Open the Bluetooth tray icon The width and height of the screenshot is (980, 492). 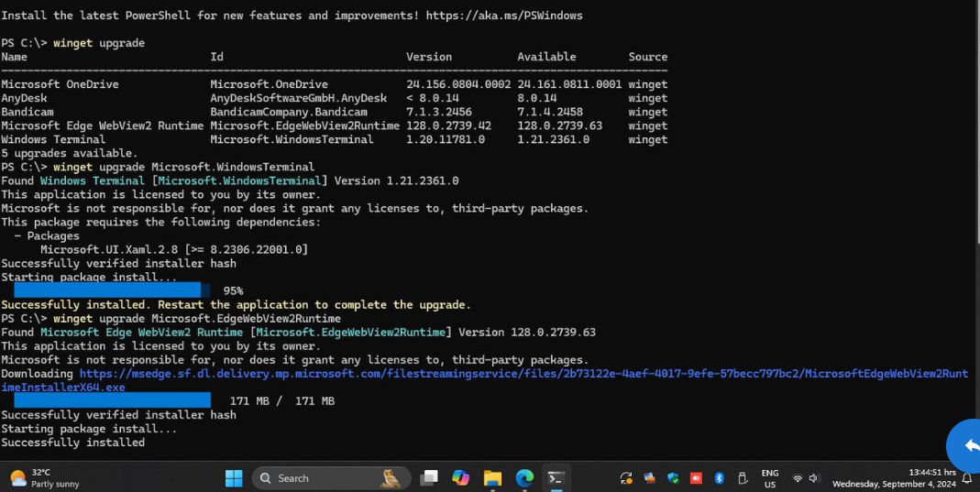coord(719,478)
